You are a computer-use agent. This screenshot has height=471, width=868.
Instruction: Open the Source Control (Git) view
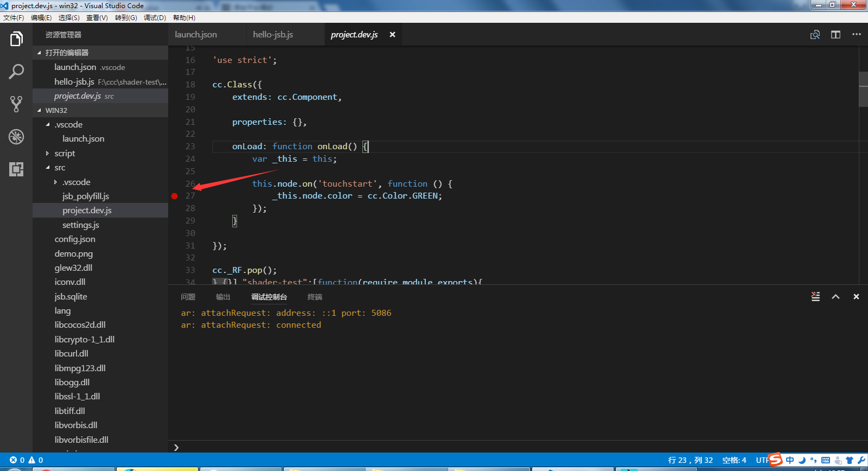(x=16, y=104)
